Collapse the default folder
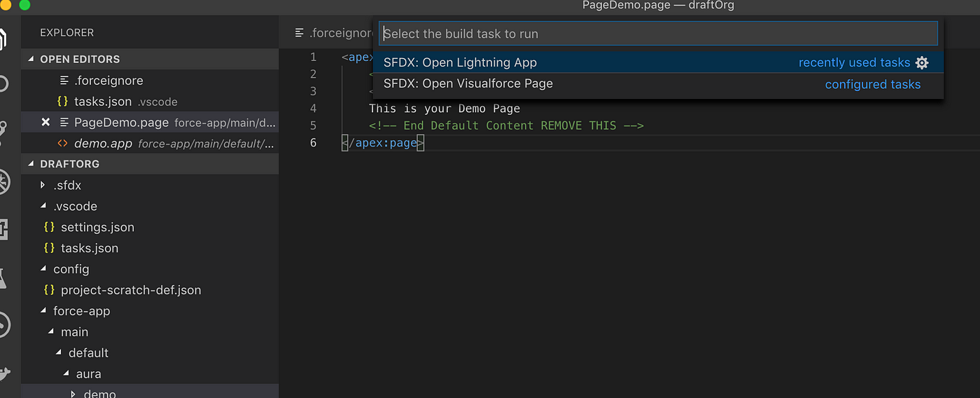The width and height of the screenshot is (980, 398). (59, 353)
